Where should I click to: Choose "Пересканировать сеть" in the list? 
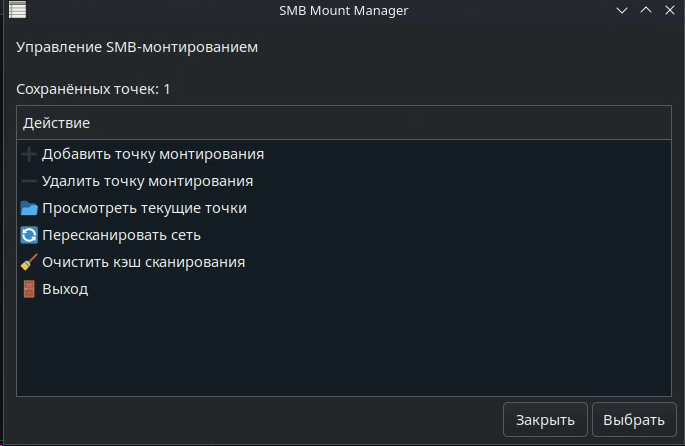344,235
